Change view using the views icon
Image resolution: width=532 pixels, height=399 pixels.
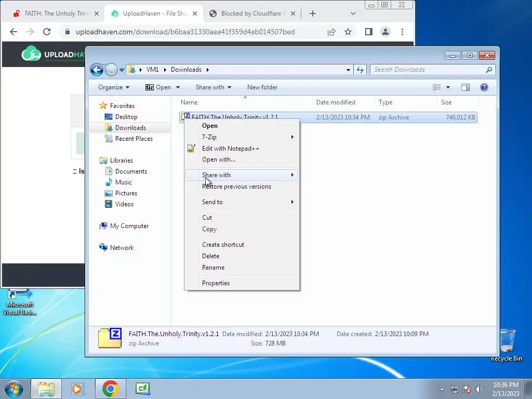point(436,87)
